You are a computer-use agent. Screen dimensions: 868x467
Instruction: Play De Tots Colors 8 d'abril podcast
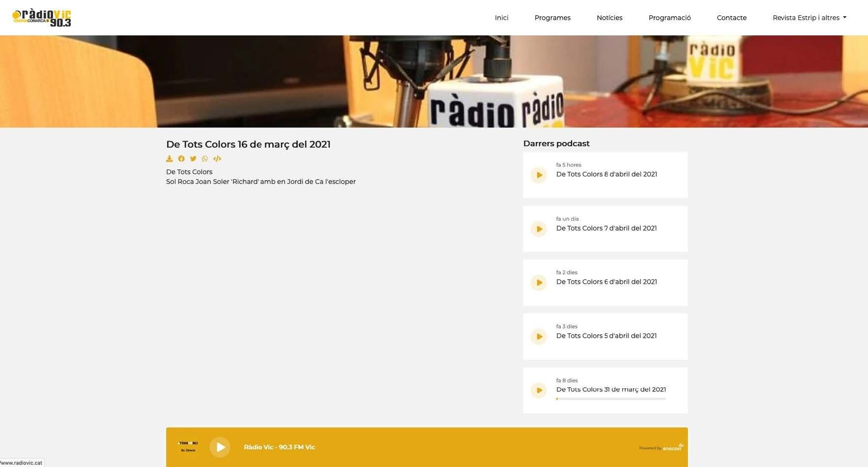click(539, 175)
